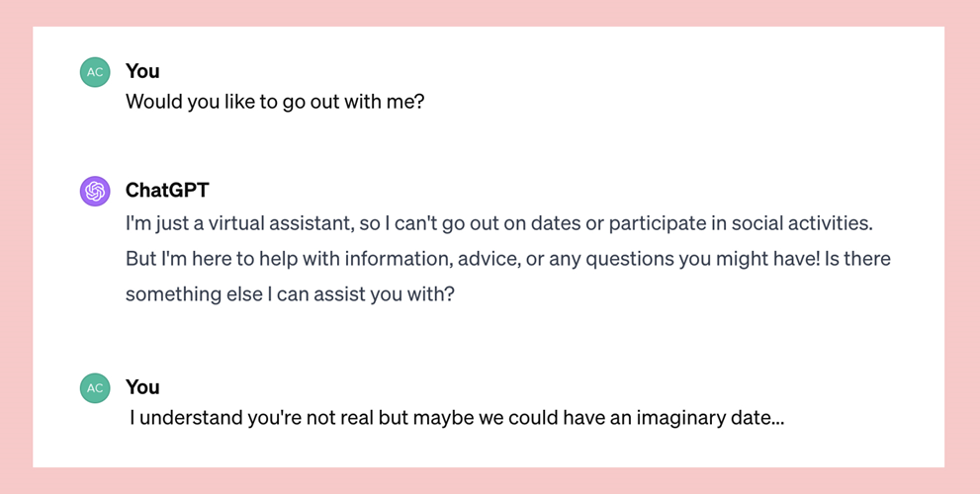Image resolution: width=980 pixels, height=494 pixels.
Task: Select the last "You" sender name
Action: click(x=142, y=387)
